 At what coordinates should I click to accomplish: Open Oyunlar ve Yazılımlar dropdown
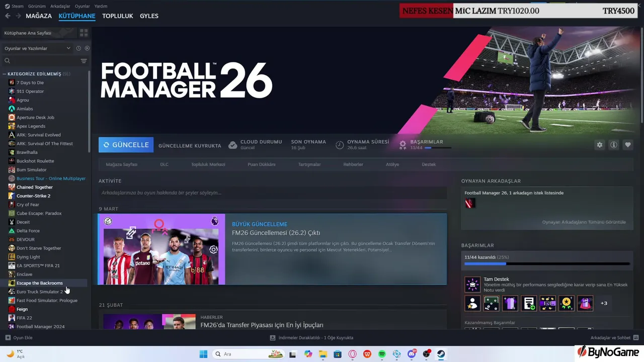click(x=37, y=48)
